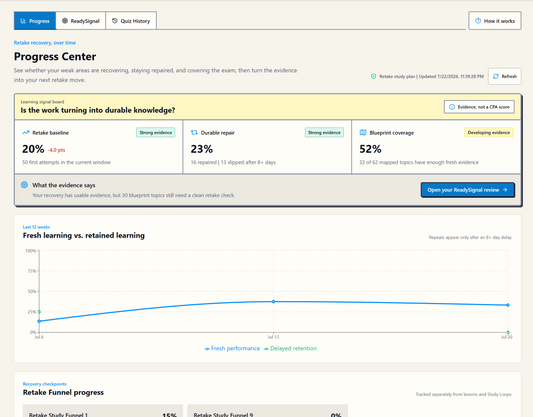Click the 23% Durable repair value
Image resolution: width=533 pixels, height=417 pixels.
pos(202,149)
